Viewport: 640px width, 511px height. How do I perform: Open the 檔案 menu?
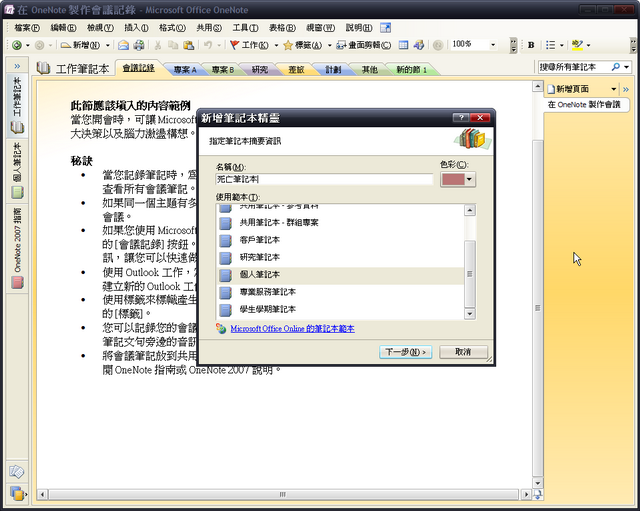pyautogui.click(x=27, y=28)
